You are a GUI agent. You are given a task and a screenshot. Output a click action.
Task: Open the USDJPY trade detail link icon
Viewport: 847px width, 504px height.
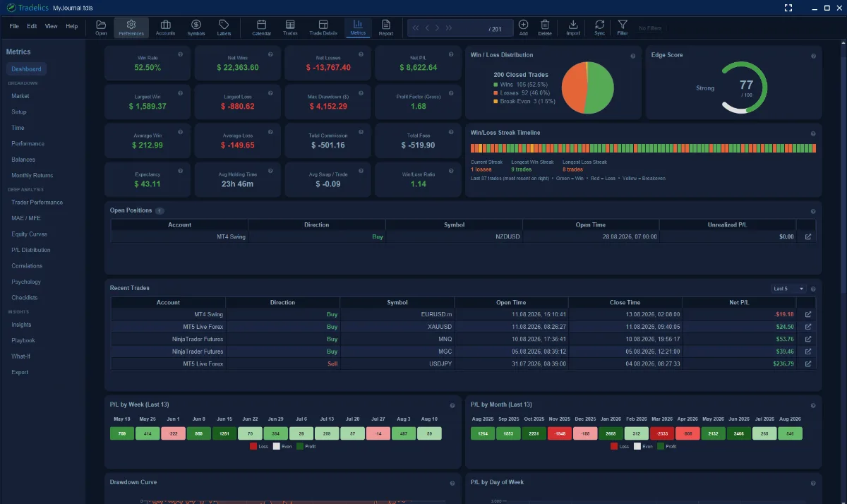point(808,364)
